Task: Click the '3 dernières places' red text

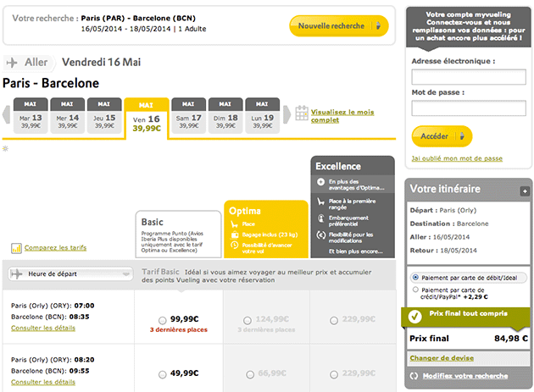Action: pyautogui.click(x=179, y=329)
